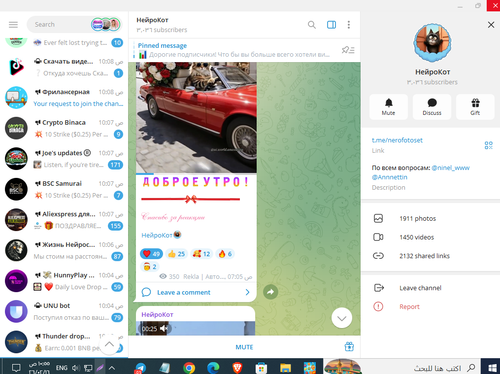Open the hamburger main menu
The height and width of the screenshot is (374, 500).
(13, 25)
